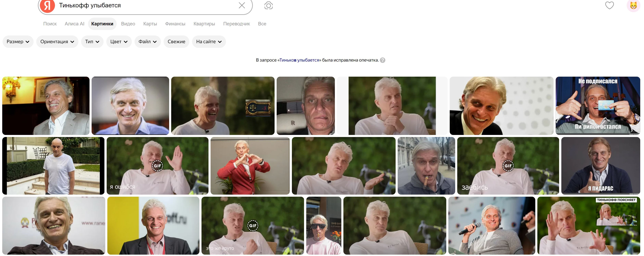Open thumbnail with chandelier and framed picture

[46, 106]
